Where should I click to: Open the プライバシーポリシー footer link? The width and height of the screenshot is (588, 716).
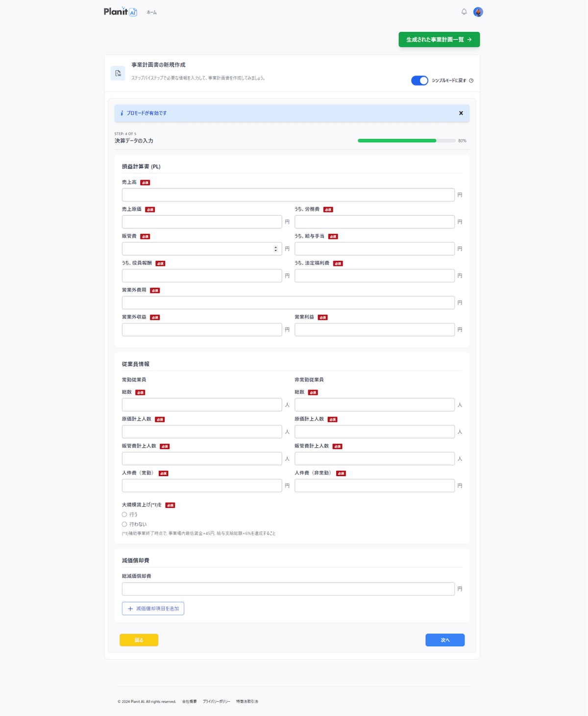(216, 702)
